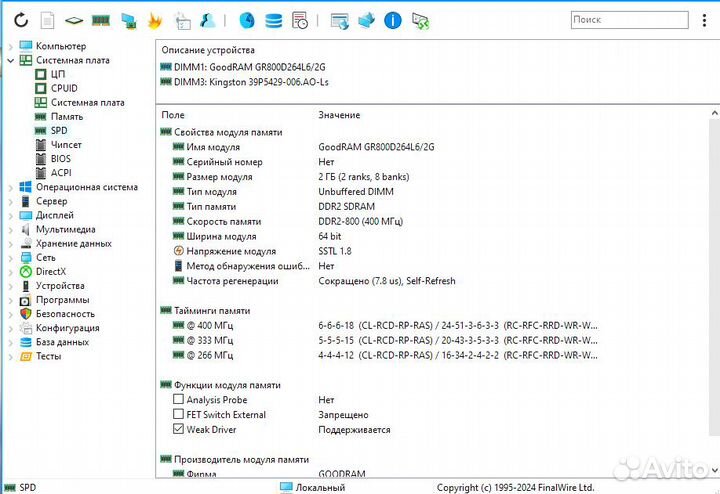Click the blue pie chart toolbar icon
720x494 pixels.
[247, 20]
